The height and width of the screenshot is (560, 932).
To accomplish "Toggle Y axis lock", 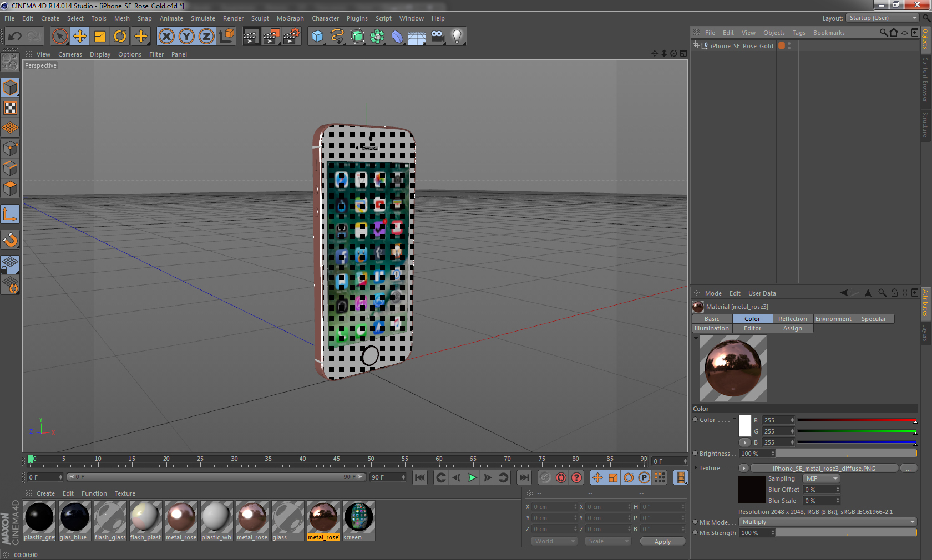I will click(x=186, y=37).
